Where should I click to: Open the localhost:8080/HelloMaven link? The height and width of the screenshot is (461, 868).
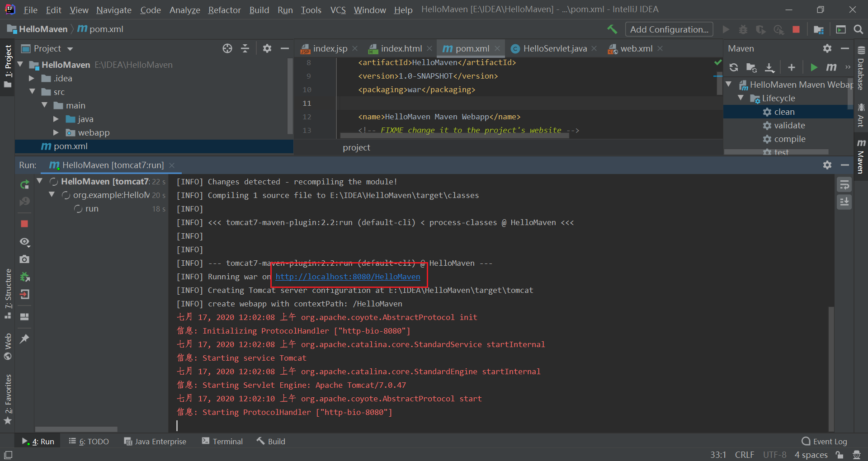click(x=348, y=277)
